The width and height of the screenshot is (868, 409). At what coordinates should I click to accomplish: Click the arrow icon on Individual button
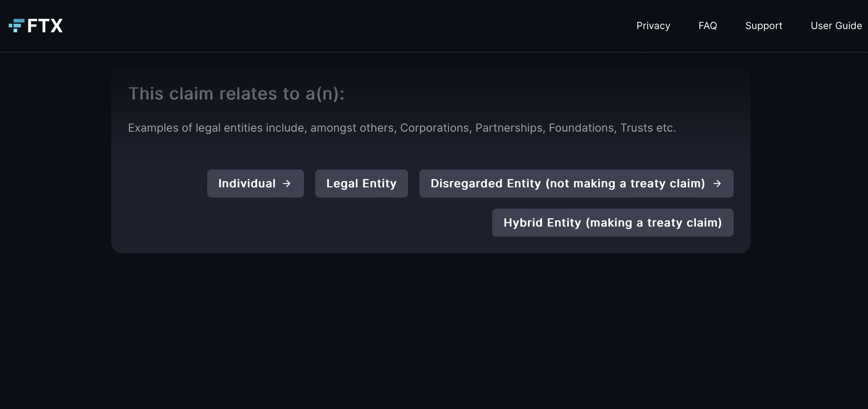287,183
